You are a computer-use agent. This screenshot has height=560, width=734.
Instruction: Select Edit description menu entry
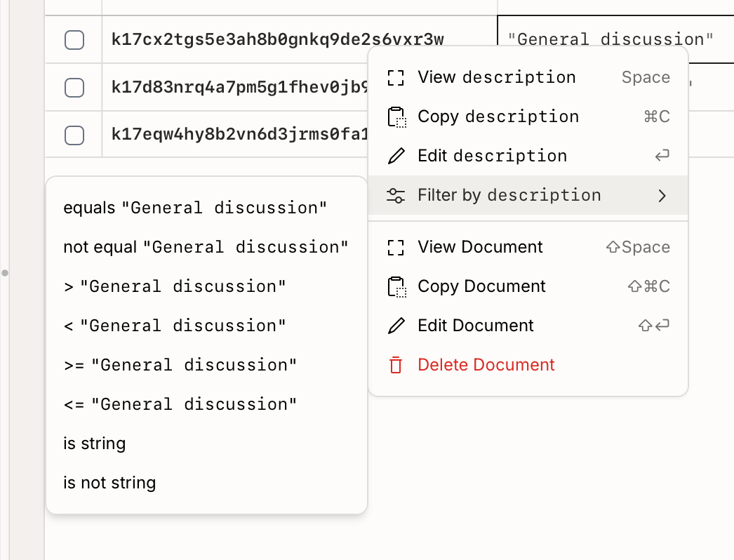click(x=528, y=156)
